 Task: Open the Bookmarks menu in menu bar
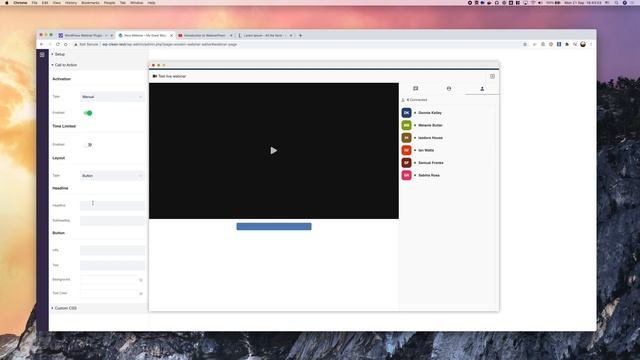click(x=90, y=3)
